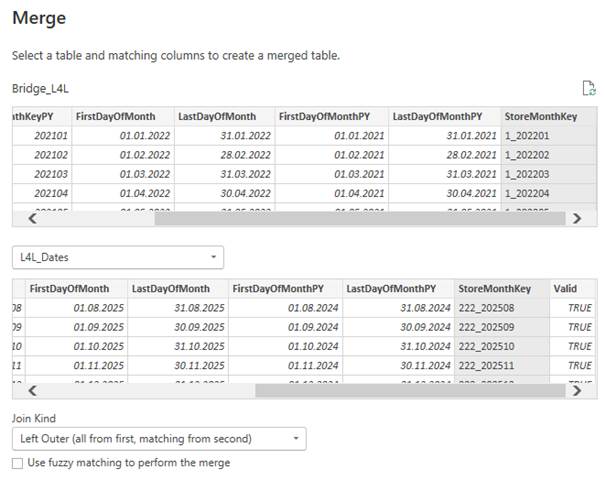The width and height of the screenshot is (605, 480).
Task: Select FirstDayOfMonthPY column in L4L_Dates table
Action: click(x=278, y=288)
